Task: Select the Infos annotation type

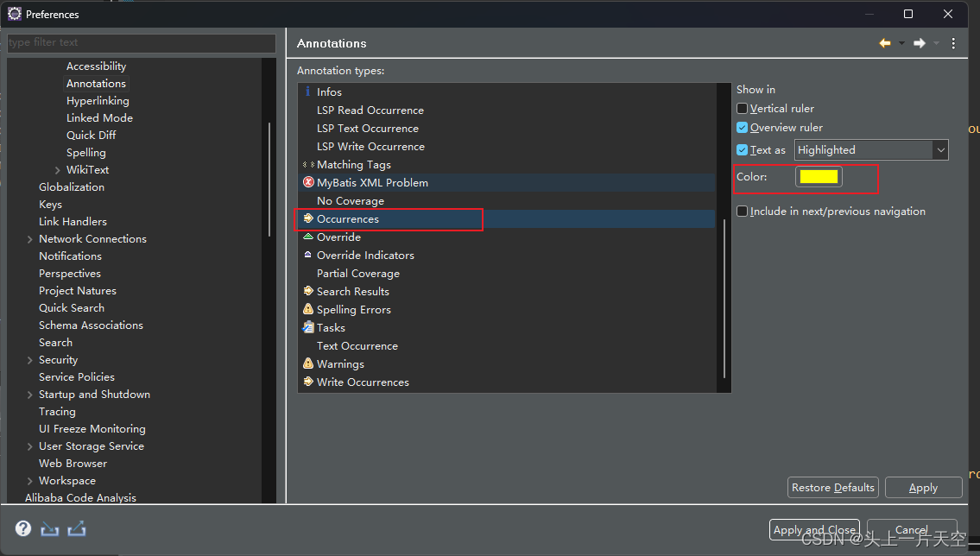Action: pos(329,92)
